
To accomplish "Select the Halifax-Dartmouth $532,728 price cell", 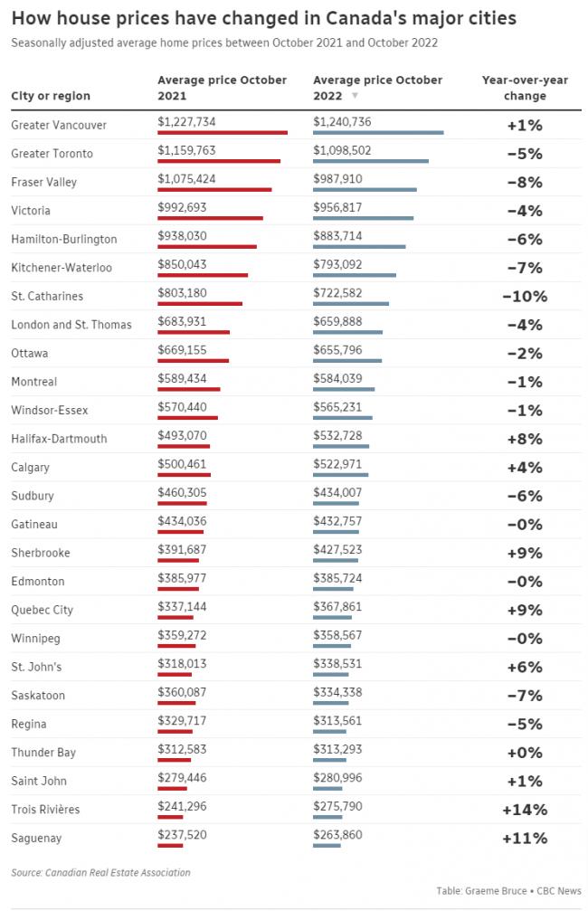I will (x=337, y=435).
